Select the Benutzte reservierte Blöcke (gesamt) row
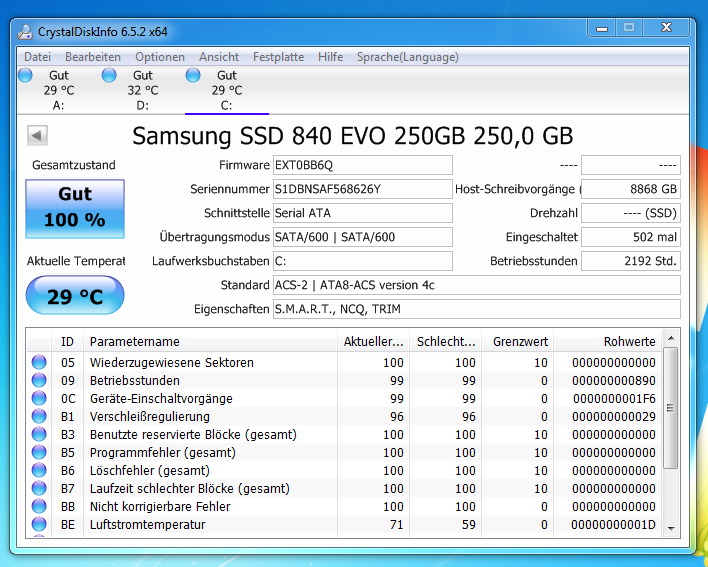The image size is (708, 567). point(344,435)
